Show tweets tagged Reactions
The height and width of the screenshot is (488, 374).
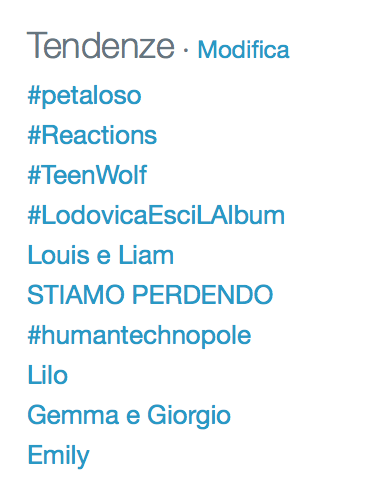(x=92, y=135)
